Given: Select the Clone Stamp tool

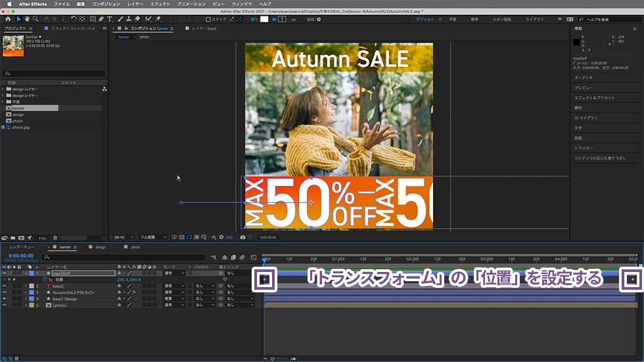Looking at the screenshot, I should (x=129, y=19).
